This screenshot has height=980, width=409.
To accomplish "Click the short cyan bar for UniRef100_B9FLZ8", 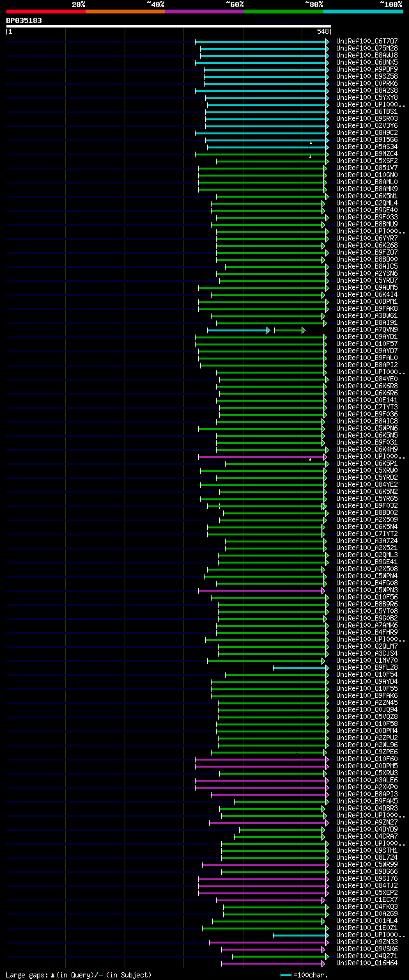I will 301,667.
